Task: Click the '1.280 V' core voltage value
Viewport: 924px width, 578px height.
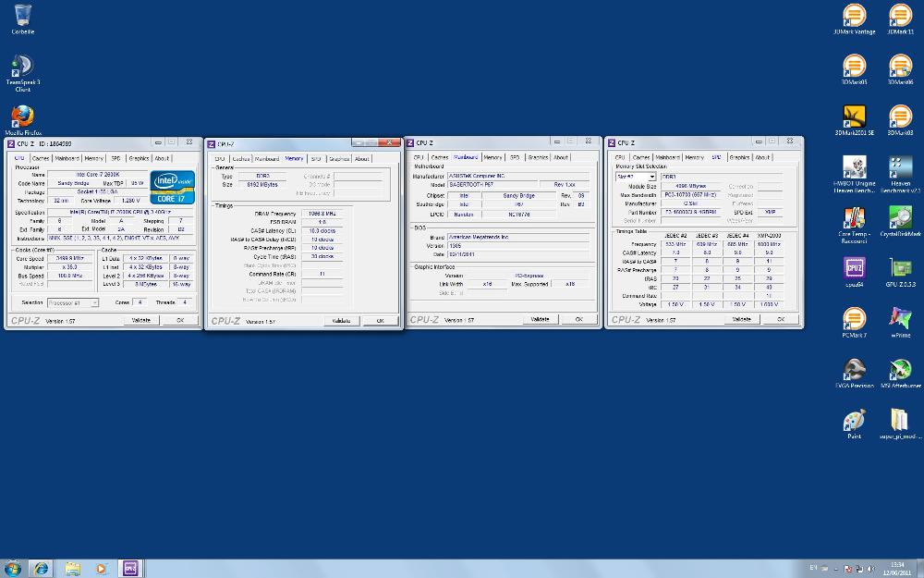Action: [129, 201]
